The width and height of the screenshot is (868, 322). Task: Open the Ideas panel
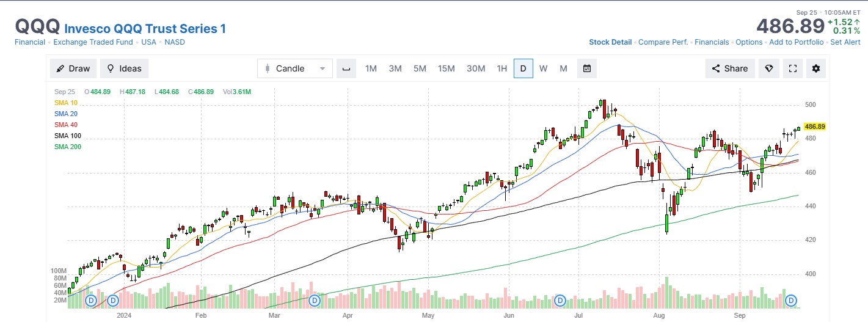[125, 68]
